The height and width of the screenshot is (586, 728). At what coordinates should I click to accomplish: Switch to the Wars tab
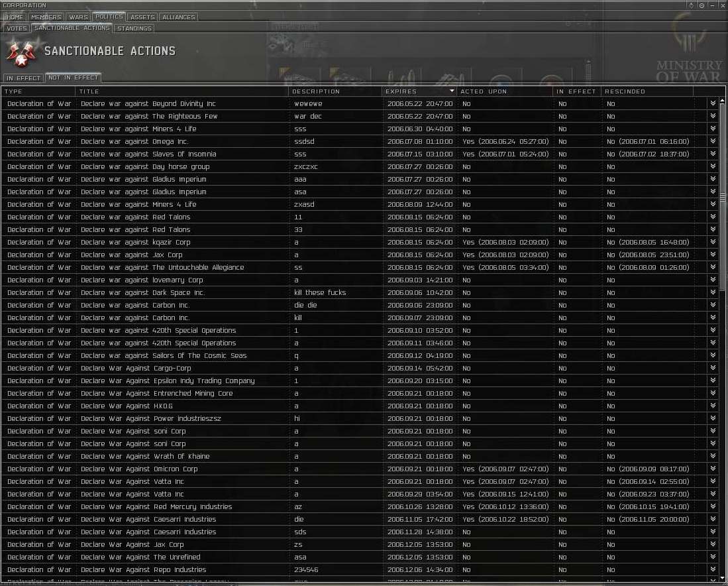pyautogui.click(x=78, y=17)
